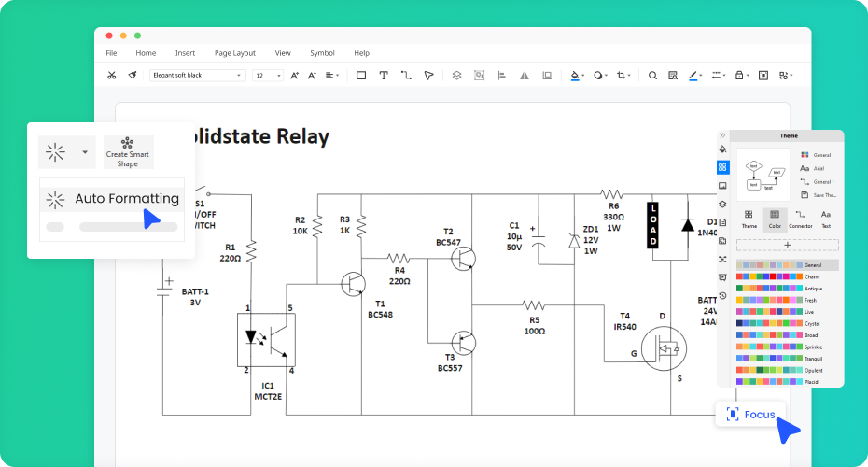This screenshot has height=467, width=868.
Task: Collapse the Theme panel with chevrons
Action: coord(722,135)
